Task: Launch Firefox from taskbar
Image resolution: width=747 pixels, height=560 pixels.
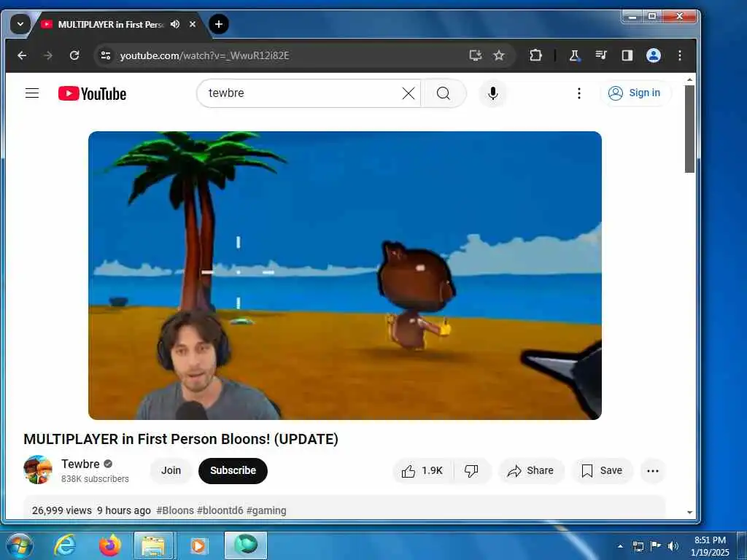Action: tap(109, 545)
